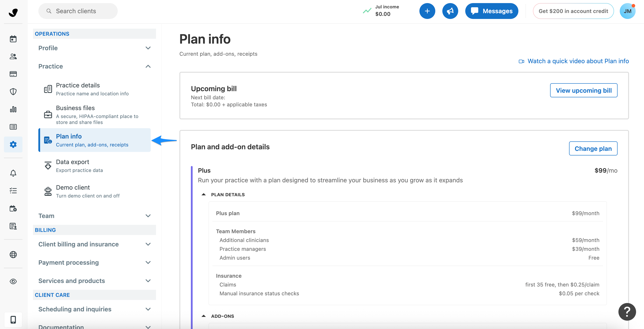Open the mobile app icon at sidebar bottom
Viewport: 644px width, 329px height.
click(x=13, y=320)
